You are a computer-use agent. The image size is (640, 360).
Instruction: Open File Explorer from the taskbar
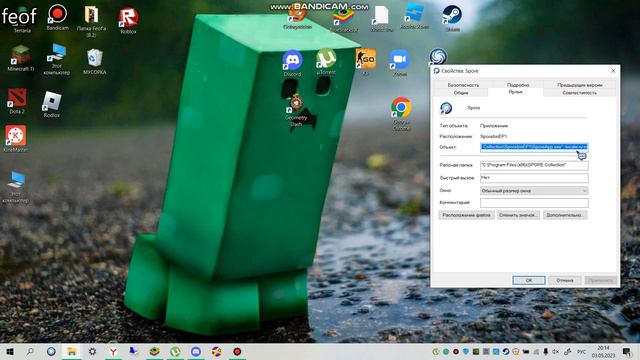[71, 351]
